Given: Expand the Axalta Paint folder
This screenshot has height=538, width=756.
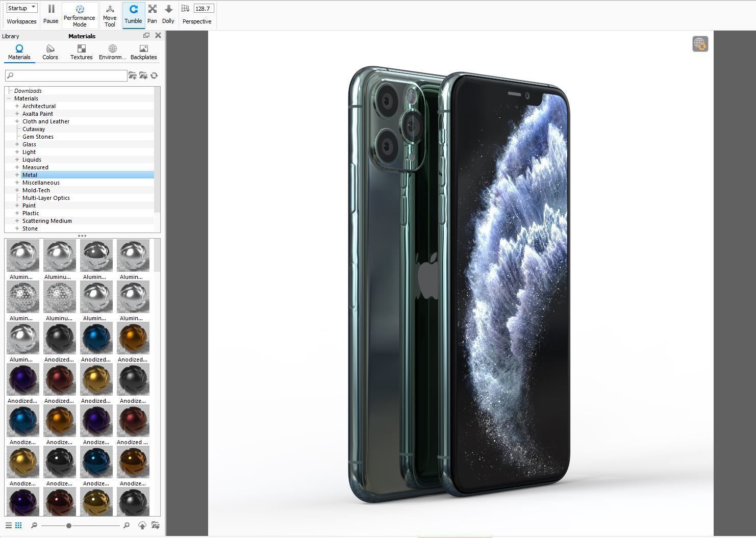Looking at the screenshot, I should click(17, 114).
